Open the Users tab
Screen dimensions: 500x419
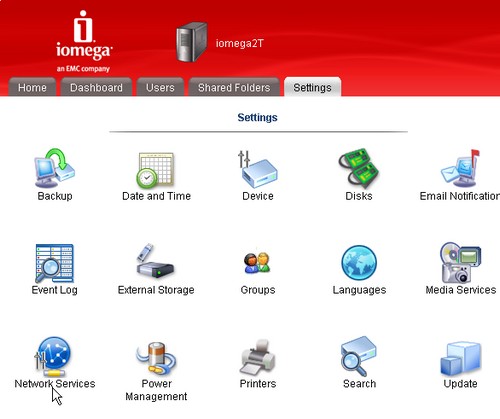tap(160, 87)
